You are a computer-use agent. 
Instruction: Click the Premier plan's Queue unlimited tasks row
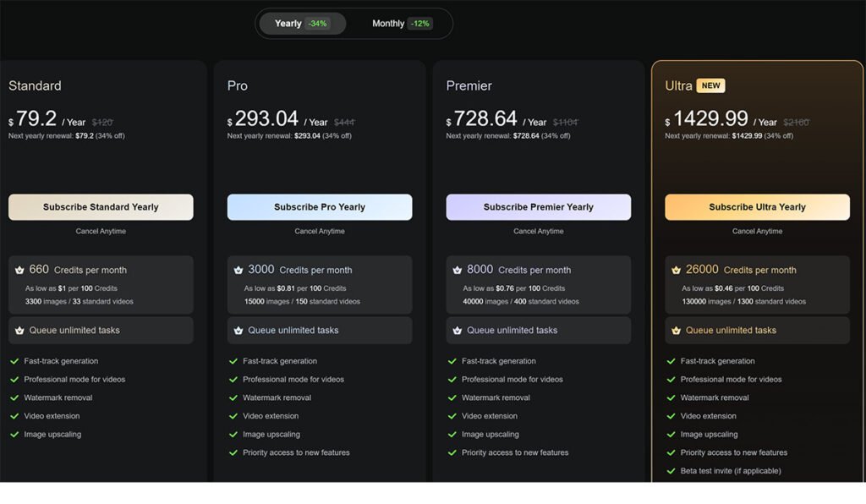pos(538,331)
